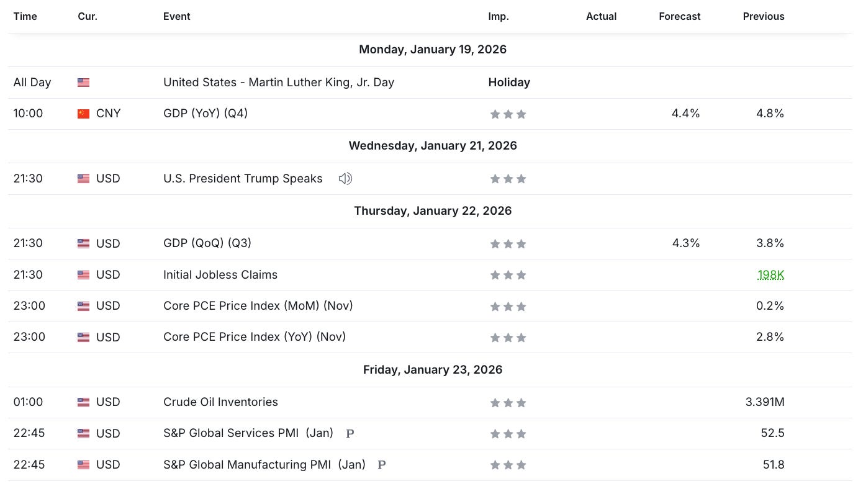Click the stars on Core PCE Price Index (MoM)
Viewport: 858px width, 504px height.
pyautogui.click(x=508, y=306)
